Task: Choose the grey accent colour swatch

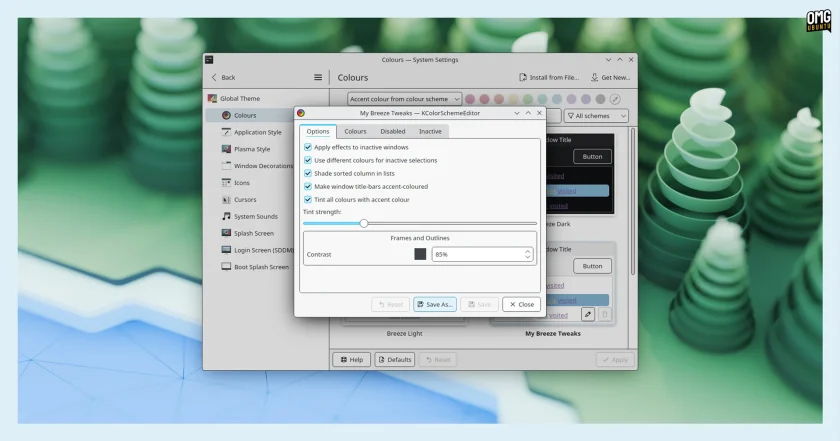Action: pos(601,99)
